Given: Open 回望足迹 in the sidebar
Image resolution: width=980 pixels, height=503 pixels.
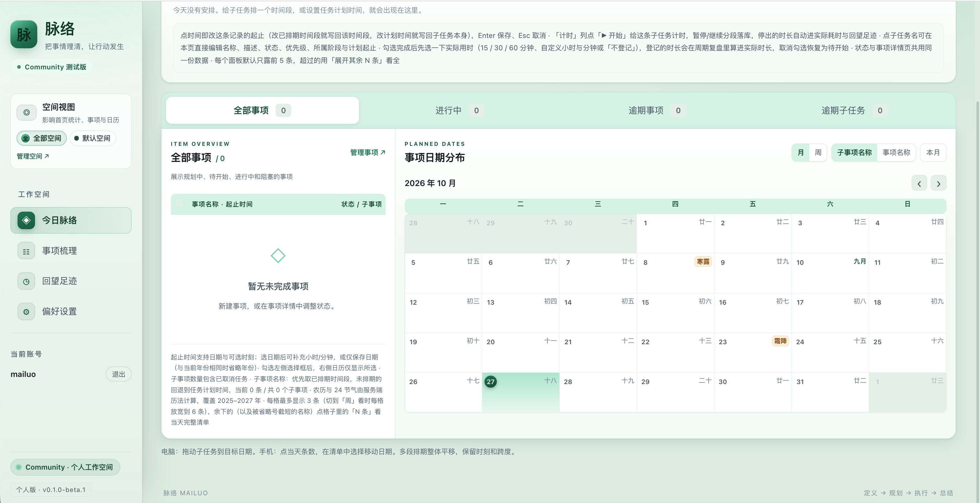Looking at the screenshot, I should coord(71,281).
